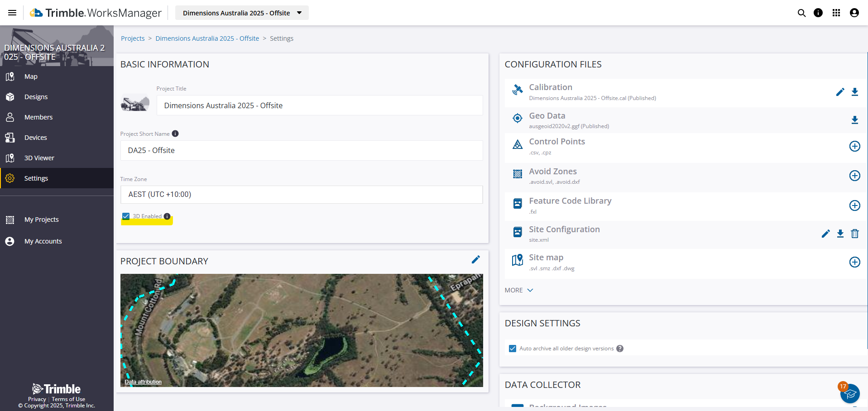
Task: Open the Terms of Use link
Action: 68,399
